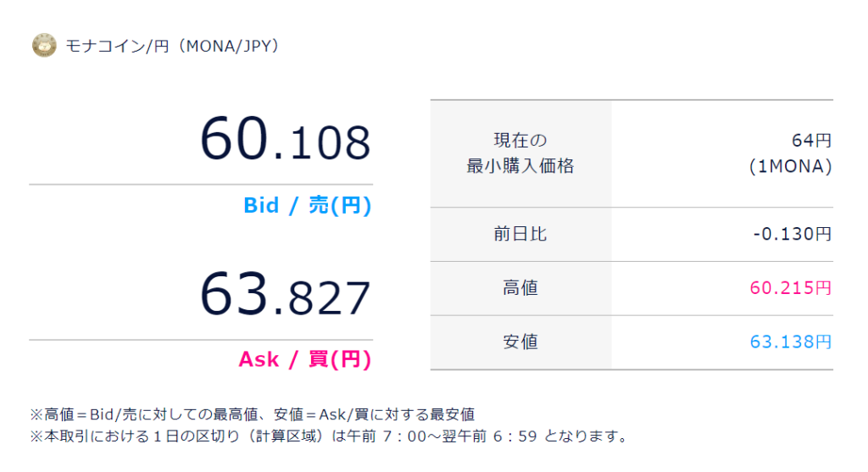Viewport: 868px width, 472px height.
Task: Click the (1MONA) unit text
Action: click(790, 167)
